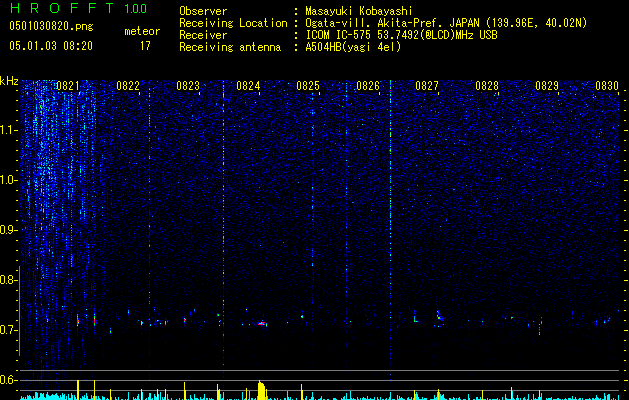The width and height of the screenshot is (629, 400).
Task: Click the HROFFT 1.0.0 title text
Action: pyautogui.click(x=78, y=8)
